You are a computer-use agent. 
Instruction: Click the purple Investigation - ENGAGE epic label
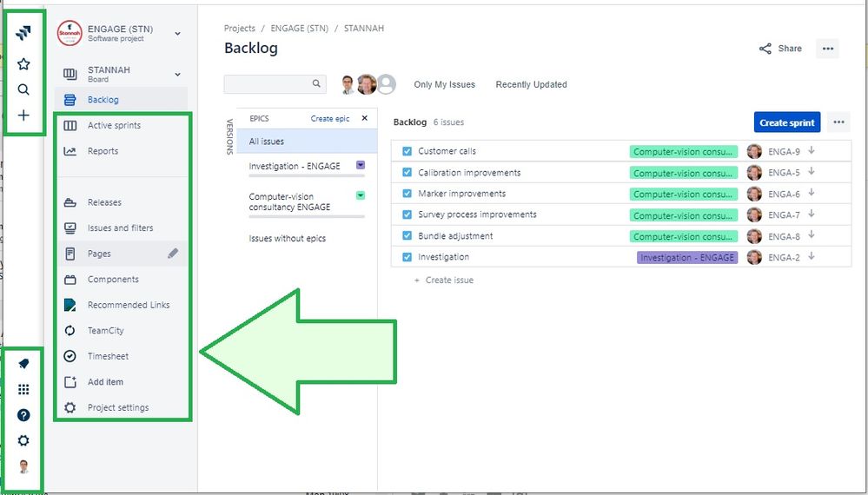[x=687, y=257]
